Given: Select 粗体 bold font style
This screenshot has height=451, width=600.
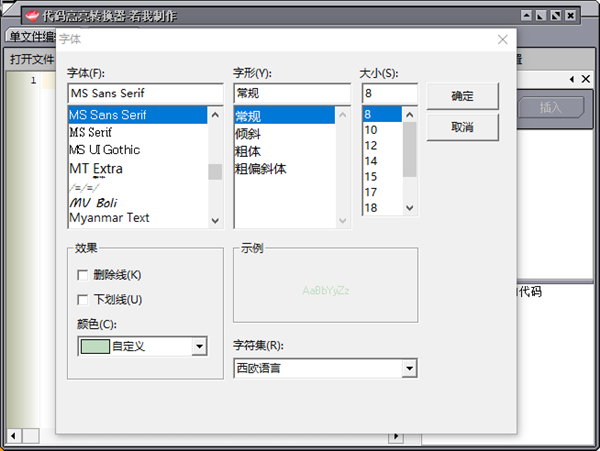Looking at the screenshot, I should pyautogui.click(x=248, y=151).
